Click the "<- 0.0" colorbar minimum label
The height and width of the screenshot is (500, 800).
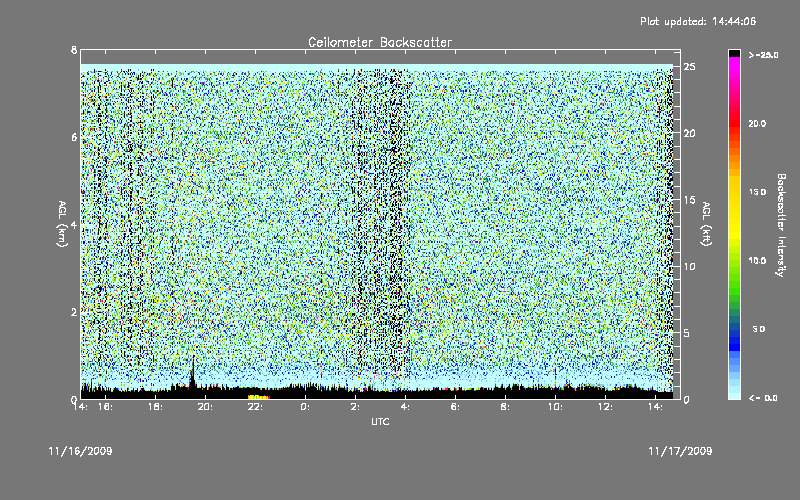763,398
